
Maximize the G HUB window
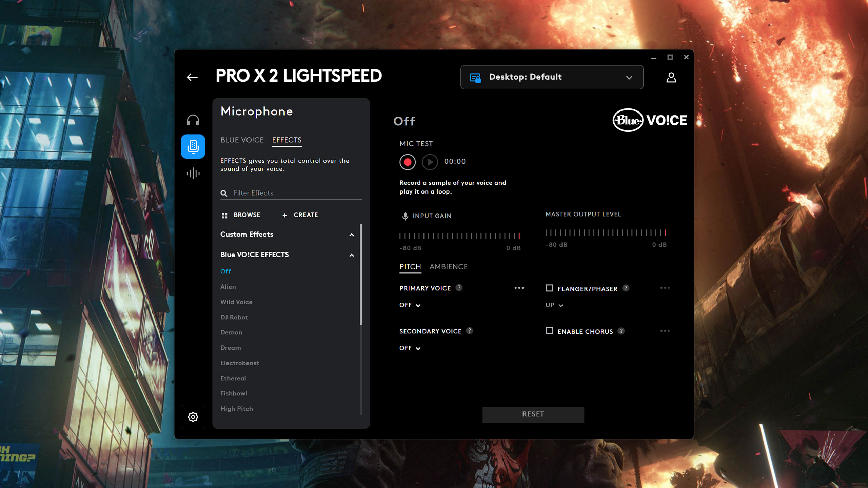(670, 57)
